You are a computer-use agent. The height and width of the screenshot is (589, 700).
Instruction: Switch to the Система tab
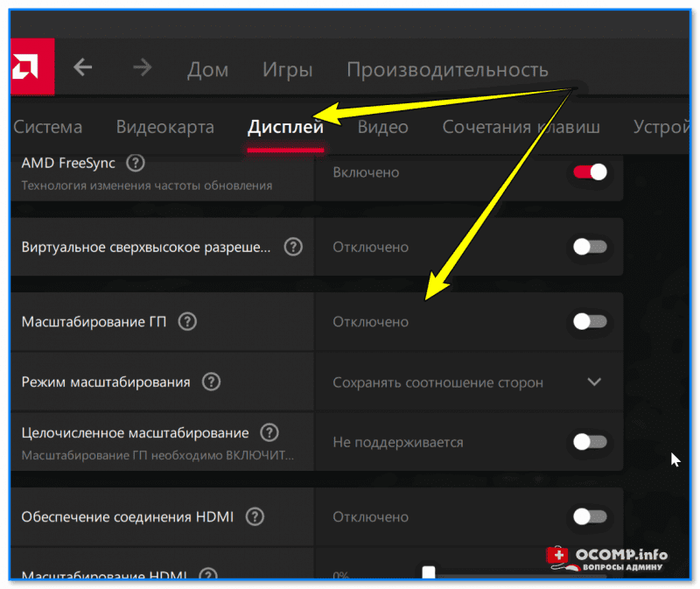[x=47, y=127]
